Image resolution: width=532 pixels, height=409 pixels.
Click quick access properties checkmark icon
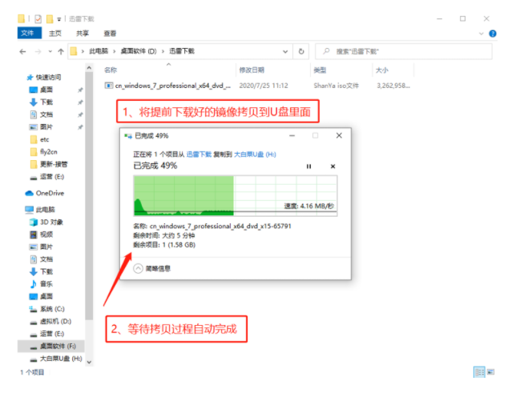click(38, 18)
